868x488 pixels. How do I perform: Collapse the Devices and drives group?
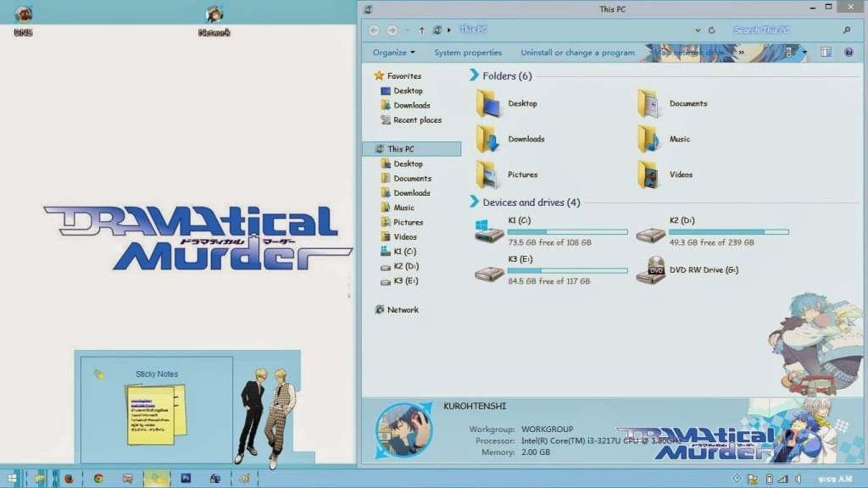[x=475, y=202]
